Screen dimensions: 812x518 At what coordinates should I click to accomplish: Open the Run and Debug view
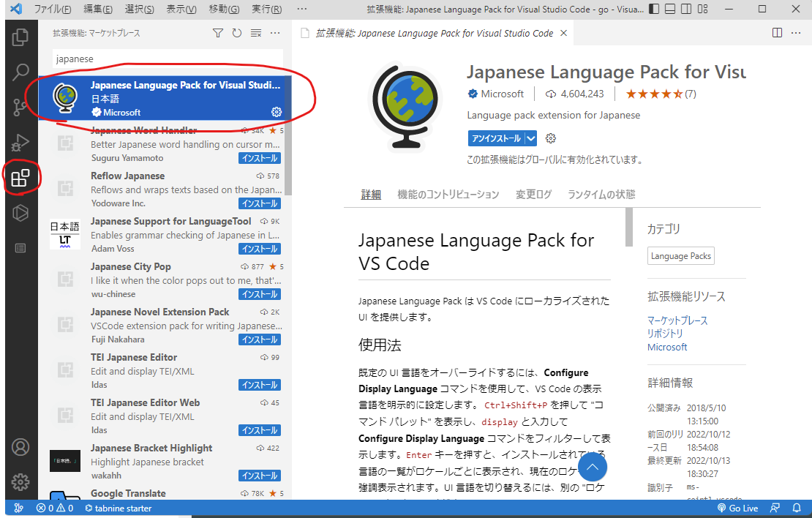click(20, 143)
